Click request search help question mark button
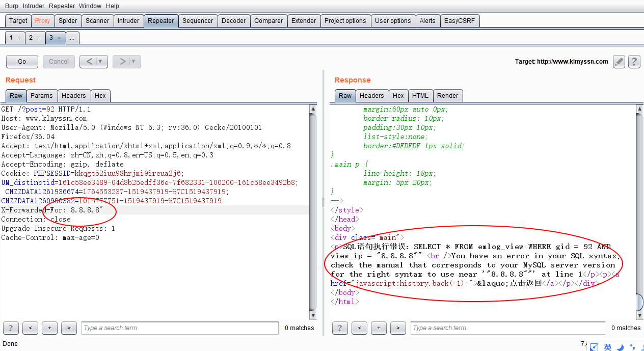This screenshot has height=351, width=644. [x=11, y=328]
